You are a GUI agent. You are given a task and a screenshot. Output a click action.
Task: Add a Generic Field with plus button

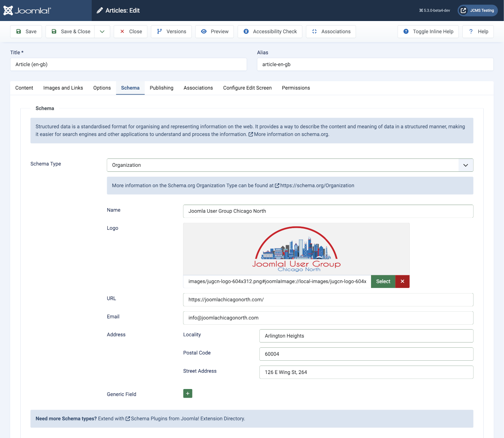coord(188,394)
